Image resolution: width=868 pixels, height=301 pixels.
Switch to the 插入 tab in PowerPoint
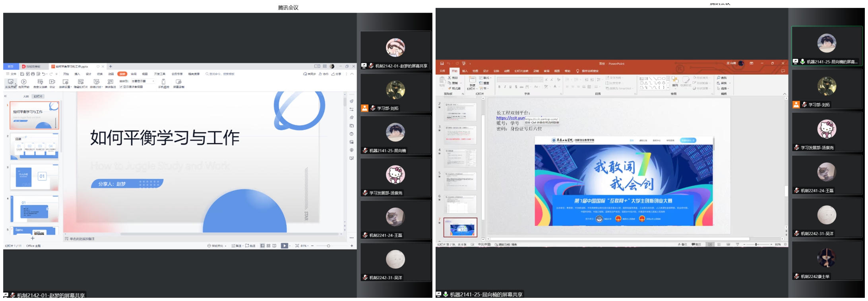465,71
